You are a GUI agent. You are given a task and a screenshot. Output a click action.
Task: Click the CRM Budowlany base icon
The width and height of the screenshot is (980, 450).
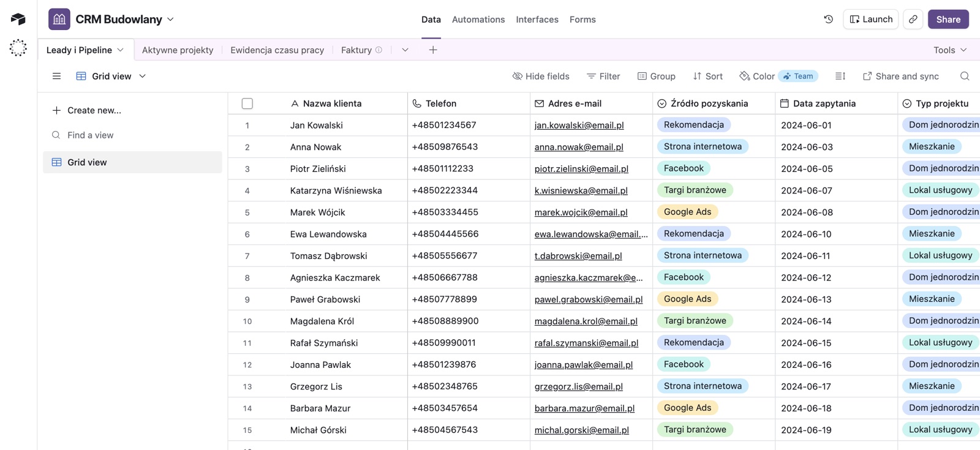[x=59, y=19]
